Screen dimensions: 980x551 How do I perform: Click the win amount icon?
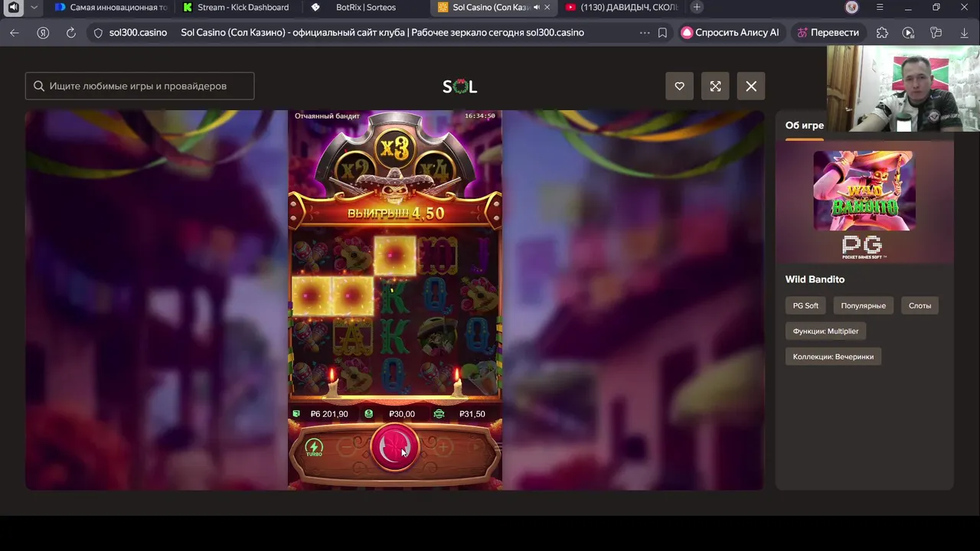(x=439, y=414)
